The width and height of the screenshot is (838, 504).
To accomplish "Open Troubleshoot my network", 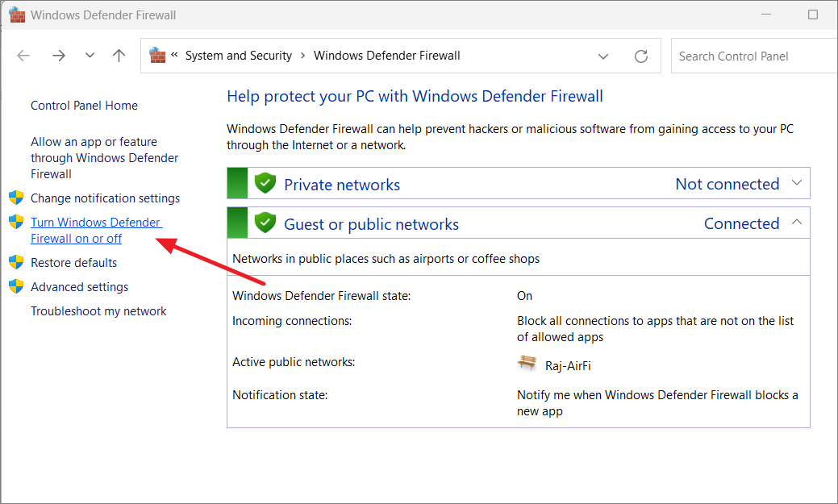I will [x=98, y=311].
